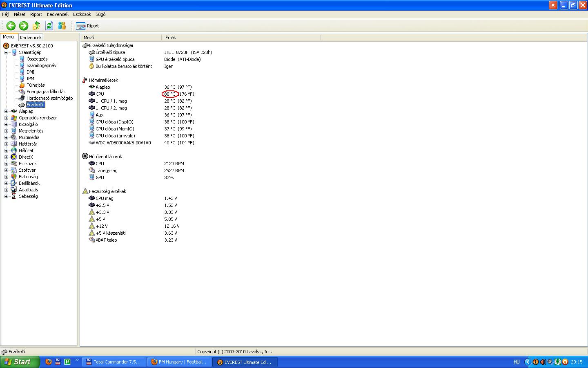
Task: Switch to Total Commander taskbar button
Action: [x=114, y=362]
